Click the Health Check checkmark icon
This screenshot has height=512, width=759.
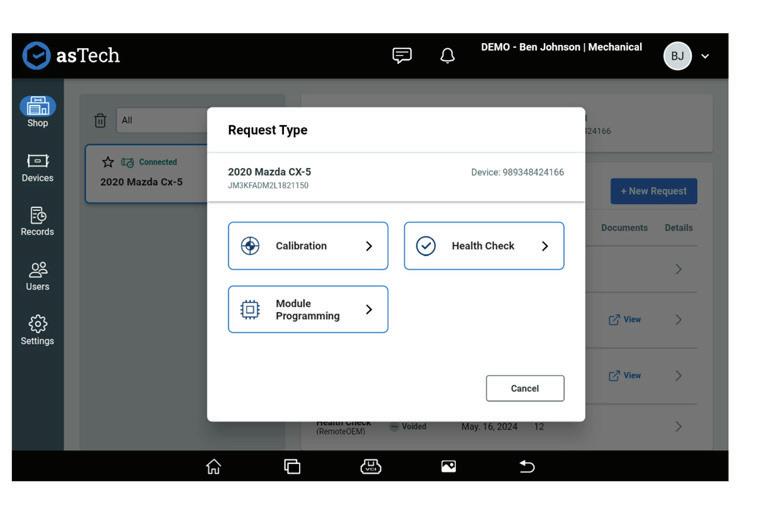[x=426, y=246]
